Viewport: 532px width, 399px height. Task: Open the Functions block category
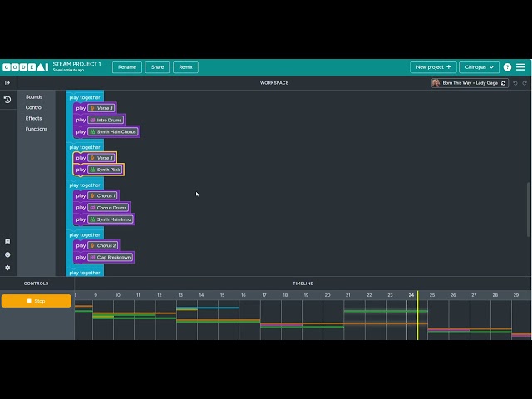(x=37, y=129)
